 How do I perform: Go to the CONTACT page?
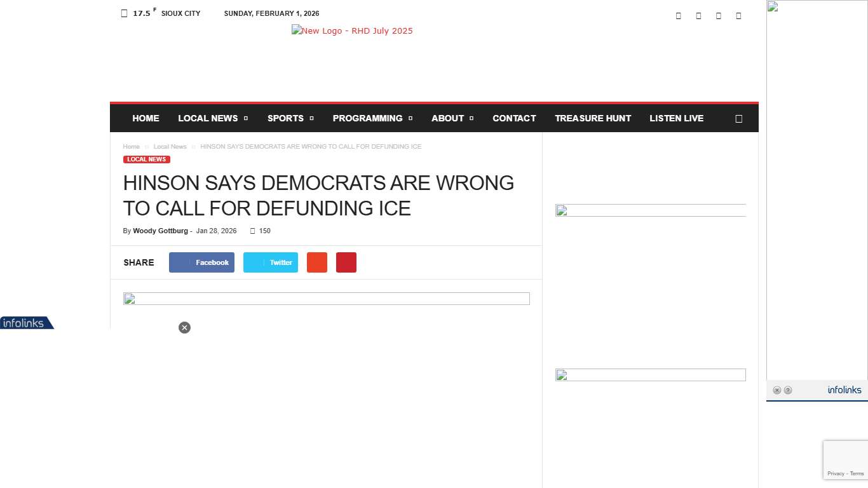(514, 118)
